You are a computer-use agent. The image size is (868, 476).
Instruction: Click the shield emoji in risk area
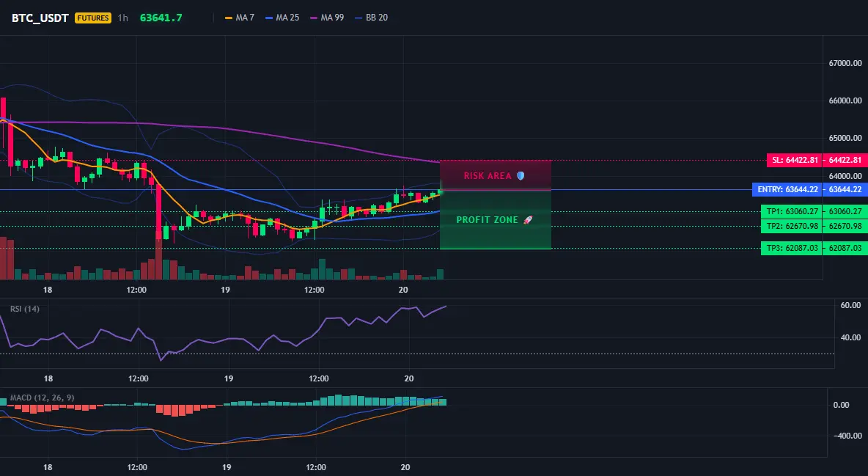click(521, 176)
